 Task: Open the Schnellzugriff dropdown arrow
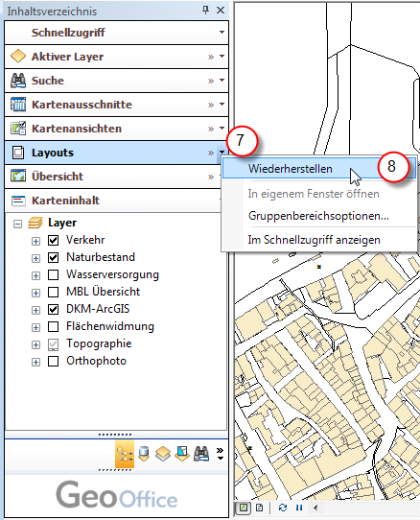222,33
